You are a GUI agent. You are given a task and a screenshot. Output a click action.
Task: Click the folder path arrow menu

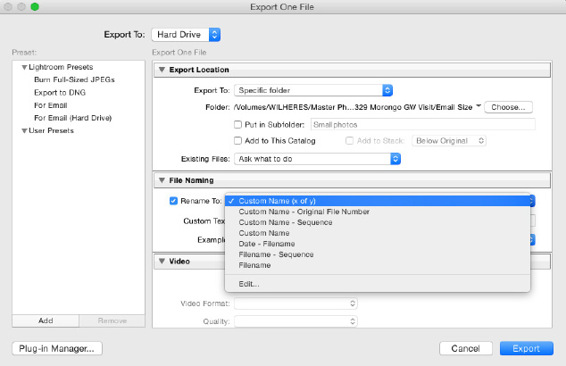tap(479, 106)
